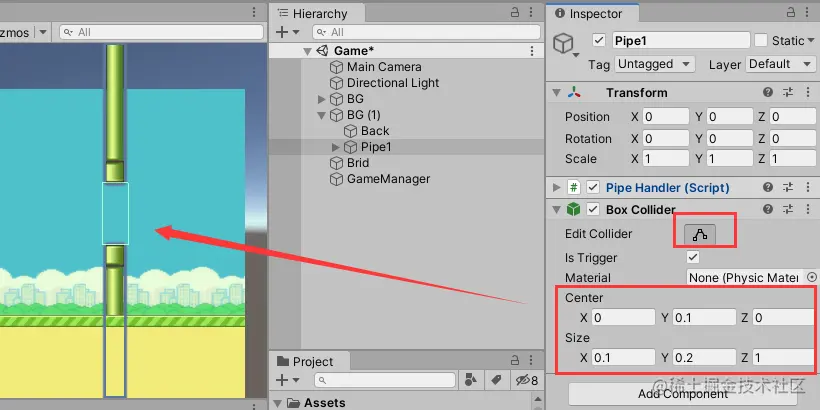Click Search by Label tag icon in Project
Viewport: 820px width, 410px height.
tap(497, 380)
